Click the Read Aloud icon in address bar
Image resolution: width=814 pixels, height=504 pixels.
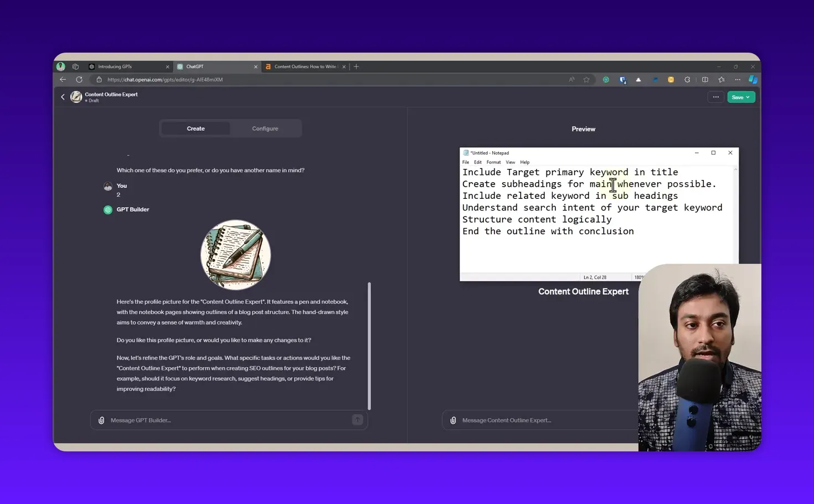(571, 79)
